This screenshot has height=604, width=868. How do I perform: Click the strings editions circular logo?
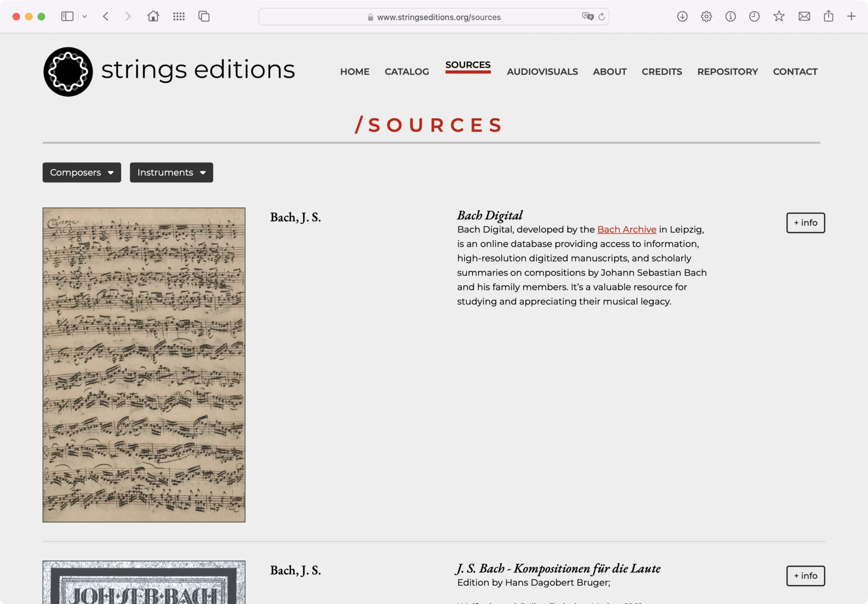pos(68,72)
